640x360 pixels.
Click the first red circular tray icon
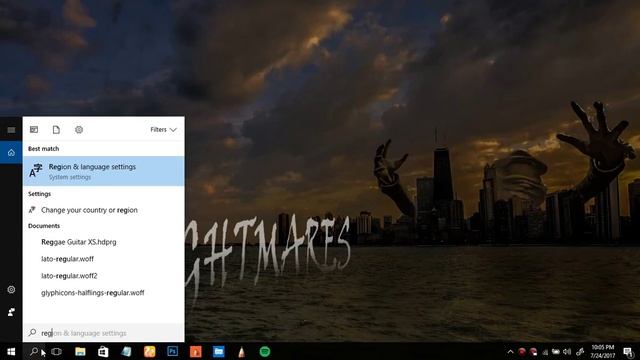tap(522, 351)
